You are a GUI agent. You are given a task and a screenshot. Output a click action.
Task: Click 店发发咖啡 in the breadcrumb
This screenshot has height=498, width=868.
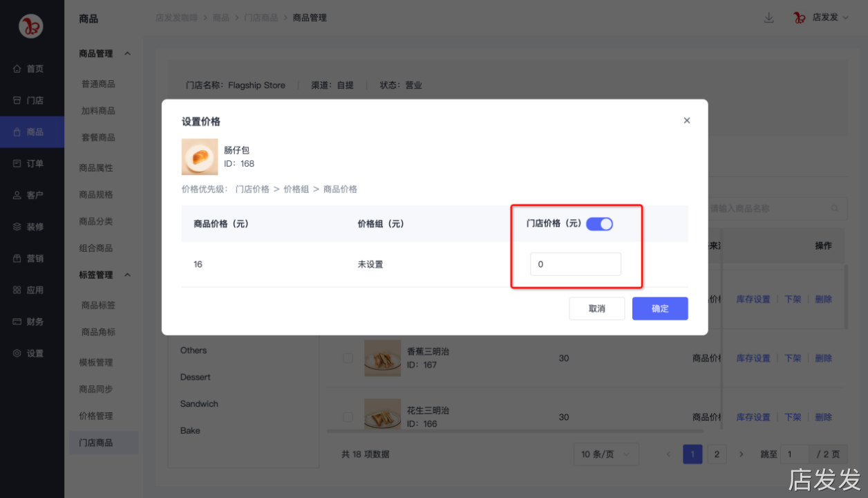(x=176, y=18)
